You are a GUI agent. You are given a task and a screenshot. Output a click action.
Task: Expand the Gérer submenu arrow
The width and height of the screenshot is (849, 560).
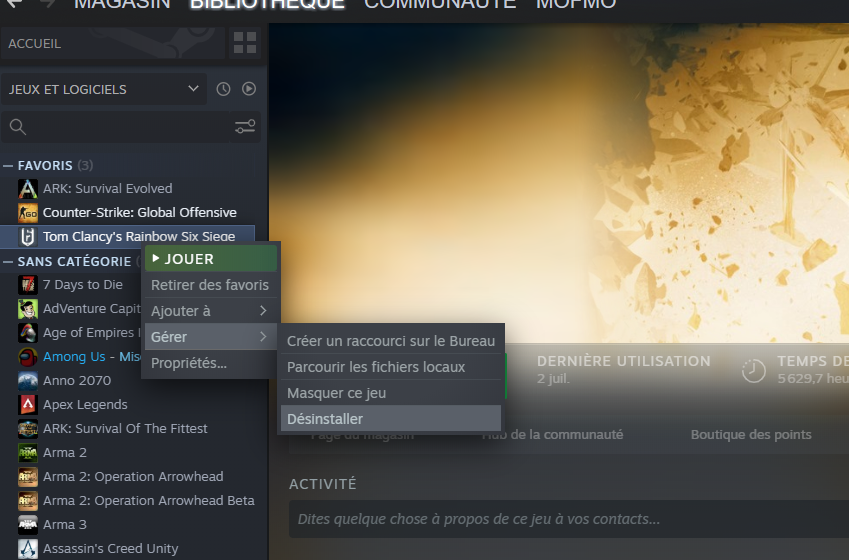pos(263,336)
